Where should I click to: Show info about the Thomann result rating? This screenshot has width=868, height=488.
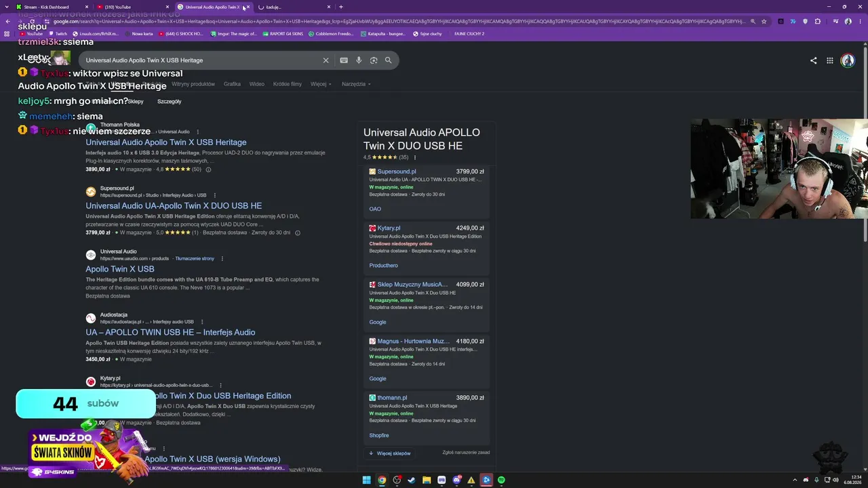pyautogui.click(x=208, y=169)
